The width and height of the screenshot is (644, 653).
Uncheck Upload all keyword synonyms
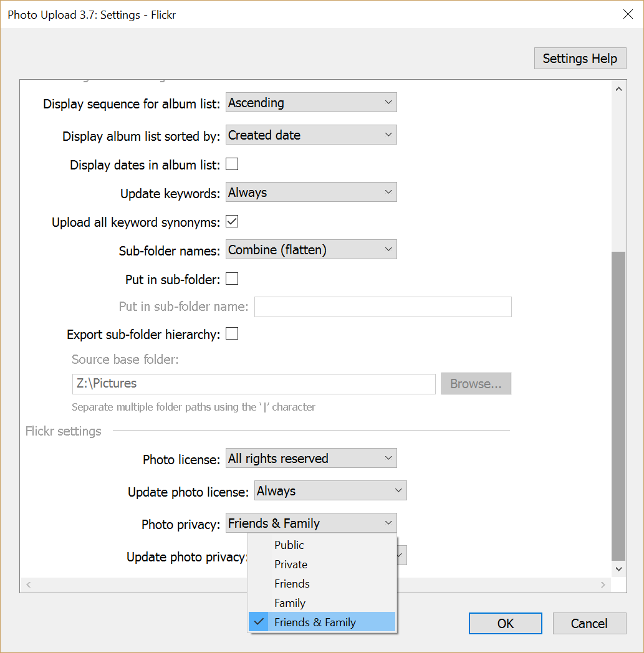(x=232, y=222)
